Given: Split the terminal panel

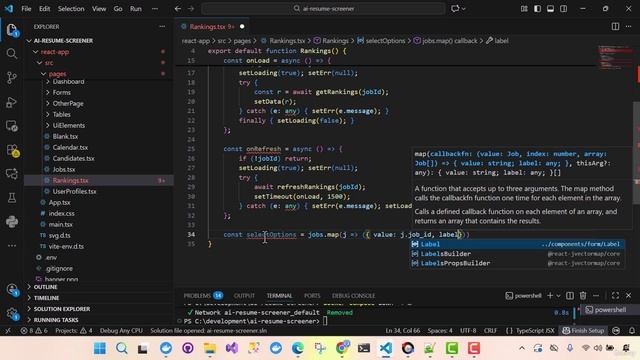Looking at the screenshot, I should (x=570, y=296).
